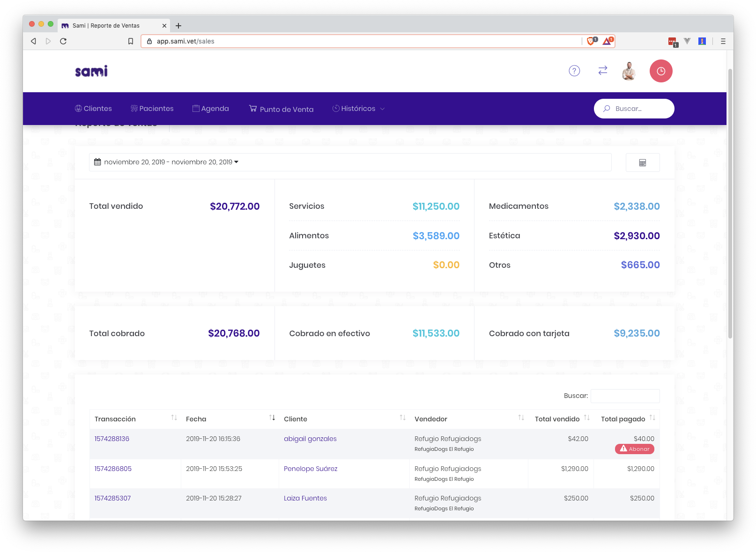Click the Total cobrado amount $20,768.00
Screen dimensions: 756x552
pyautogui.click(x=234, y=333)
